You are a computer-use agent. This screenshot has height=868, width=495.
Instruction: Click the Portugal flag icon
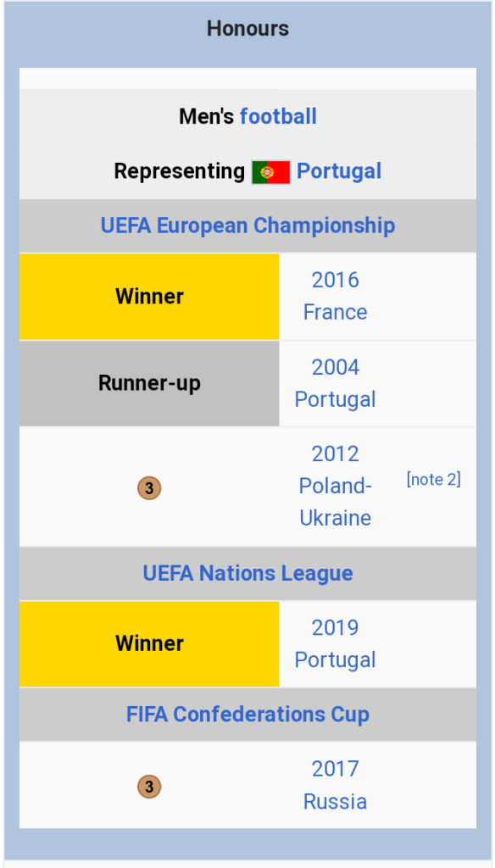(270, 172)
